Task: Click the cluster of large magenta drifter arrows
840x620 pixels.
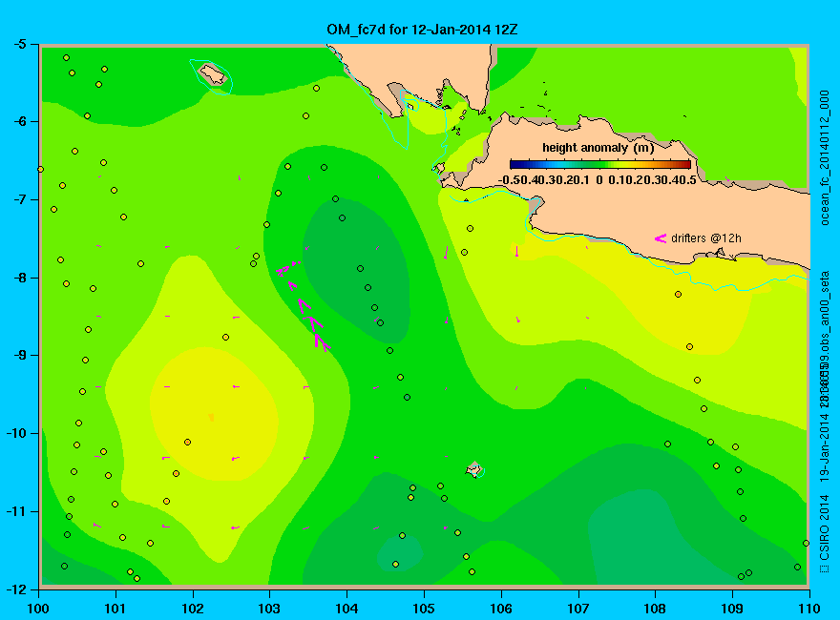Action: [x=304, y=305]
